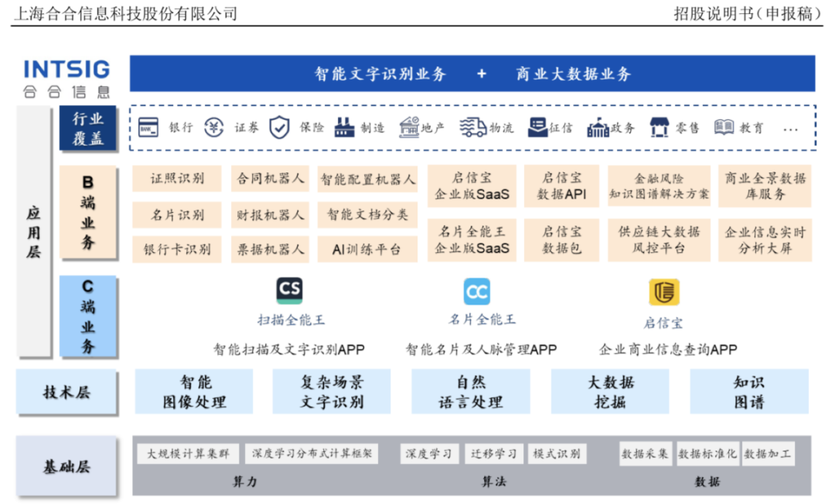Image resolution: width=835 pixels, height=504 pixels.
Task: Click the 行业覆盖 dark blue label
Action: (x=88, y=128)
